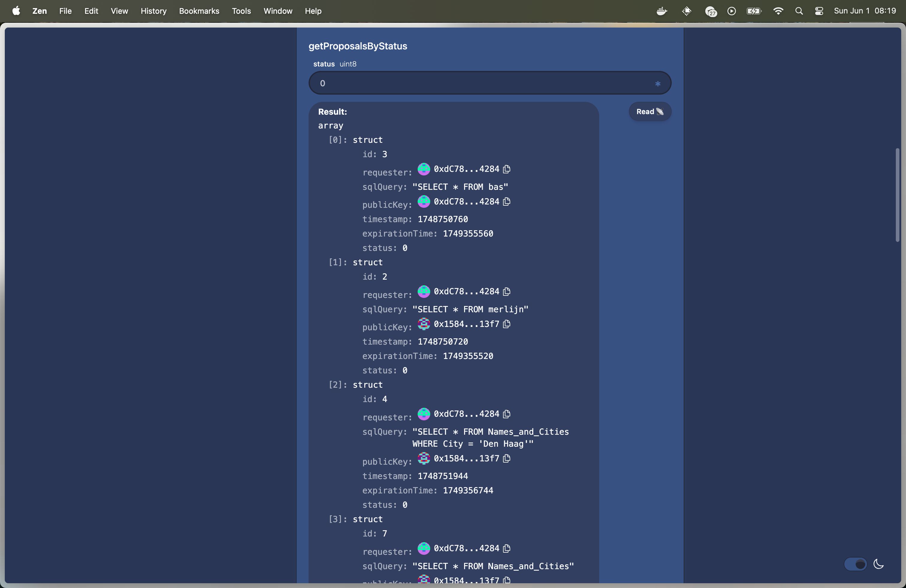Click the "Result:" label
Viewport: 906px width, 588px height.
(332, 111)
